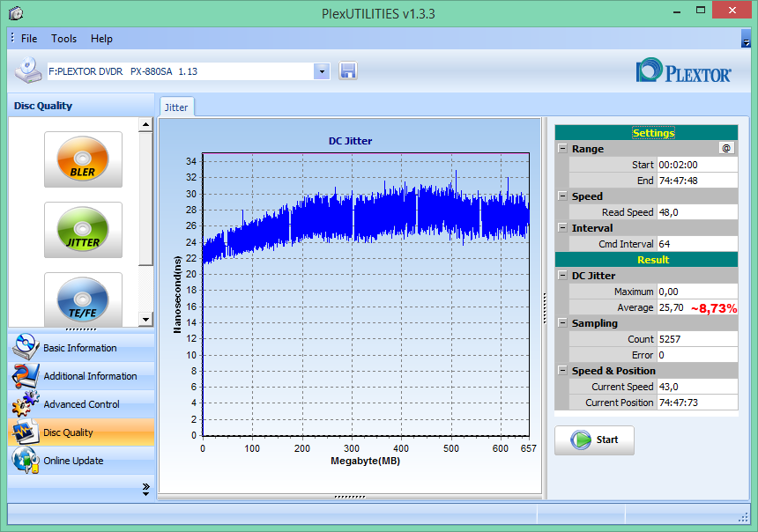
Task: Minimize the PlexUTILITIES window
Action: tap(677, 11)
